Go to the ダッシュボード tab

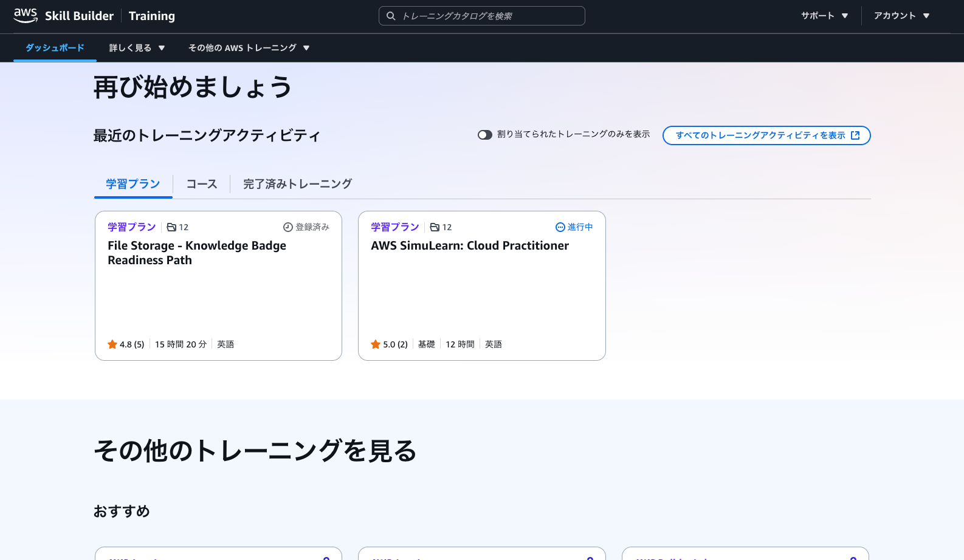point(55,48)
